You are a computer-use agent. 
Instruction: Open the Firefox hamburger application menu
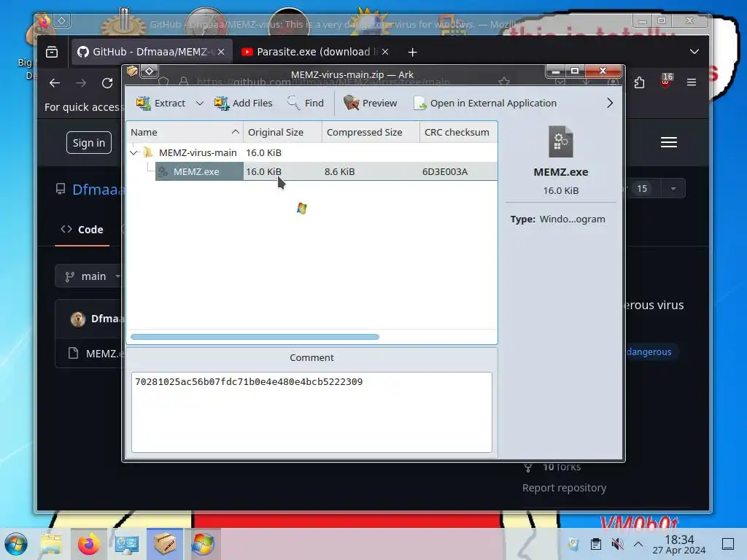click(x=692, y=83)
